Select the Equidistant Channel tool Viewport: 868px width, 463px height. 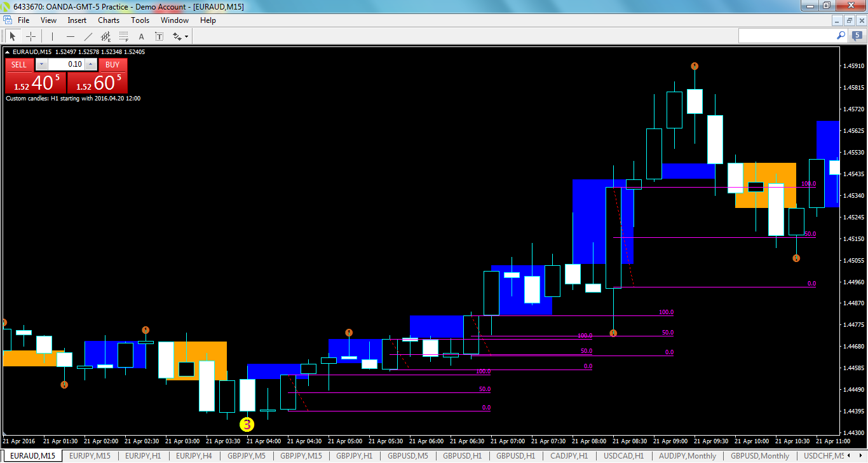click(105, 36)
